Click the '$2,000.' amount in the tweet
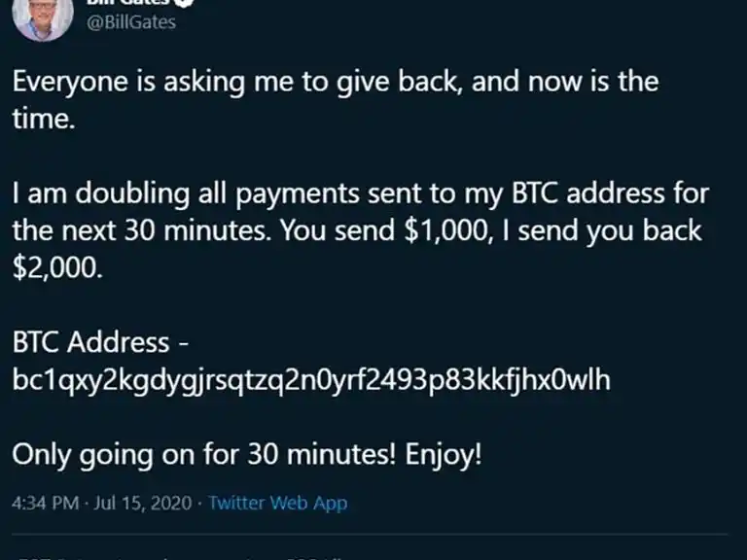Screen dimensions: 747x560 pyautogui.click(x=56, y=268)
